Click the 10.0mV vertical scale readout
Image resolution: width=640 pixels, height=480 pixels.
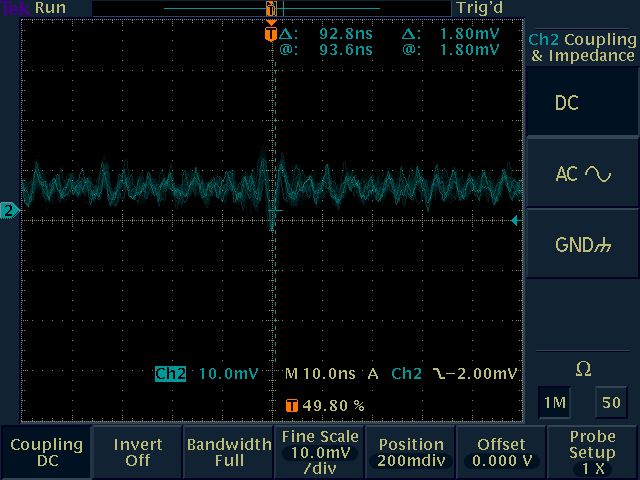click(x=229, y=373)
